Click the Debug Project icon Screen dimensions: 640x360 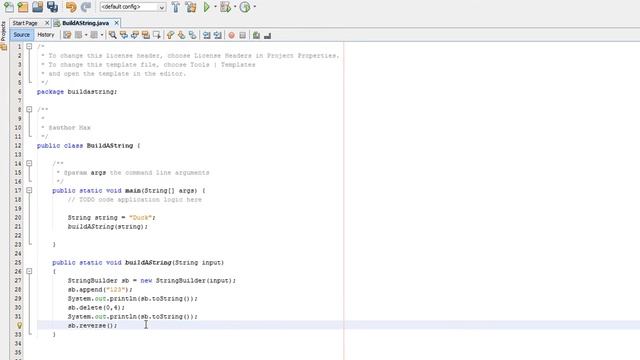[x=225, y=7]
